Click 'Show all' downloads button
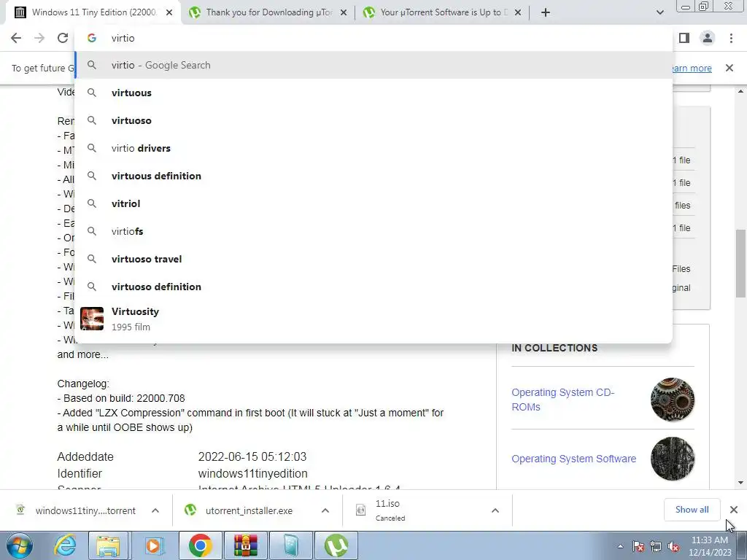 pos(692,510)
